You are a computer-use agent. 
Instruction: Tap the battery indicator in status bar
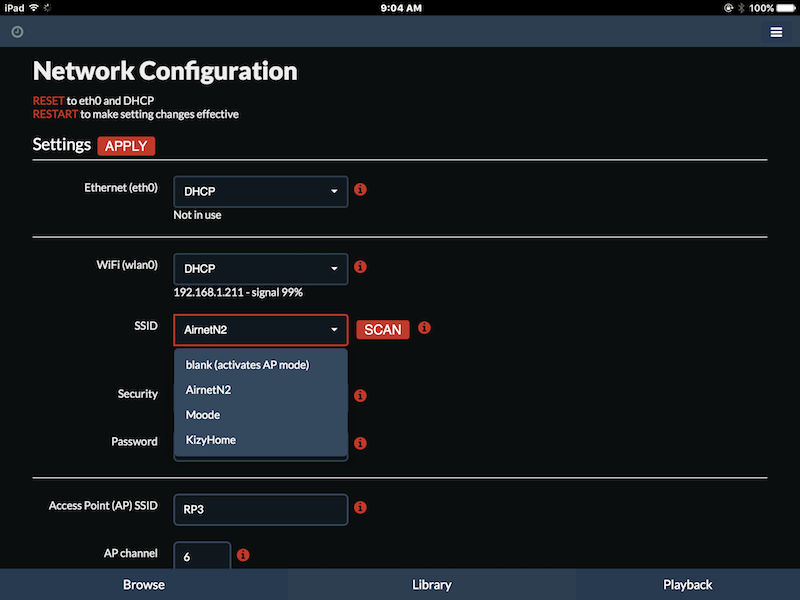[786, 8]
